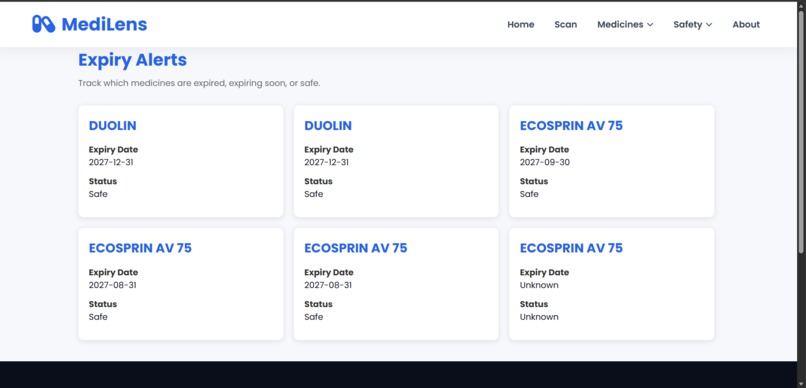806x388 pixels.
Task: Click the MediLens pill logo icon
Action: (43, 24)
